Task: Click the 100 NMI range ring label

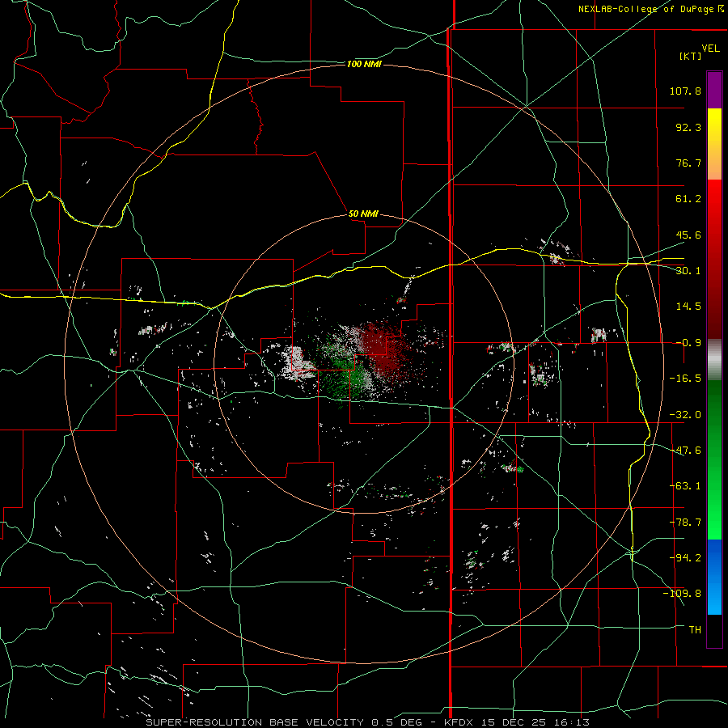Action: tap(364, 64)
